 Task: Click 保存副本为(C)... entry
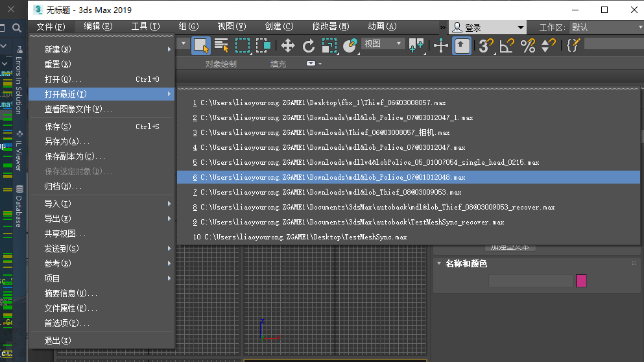[x=101, y=156]
